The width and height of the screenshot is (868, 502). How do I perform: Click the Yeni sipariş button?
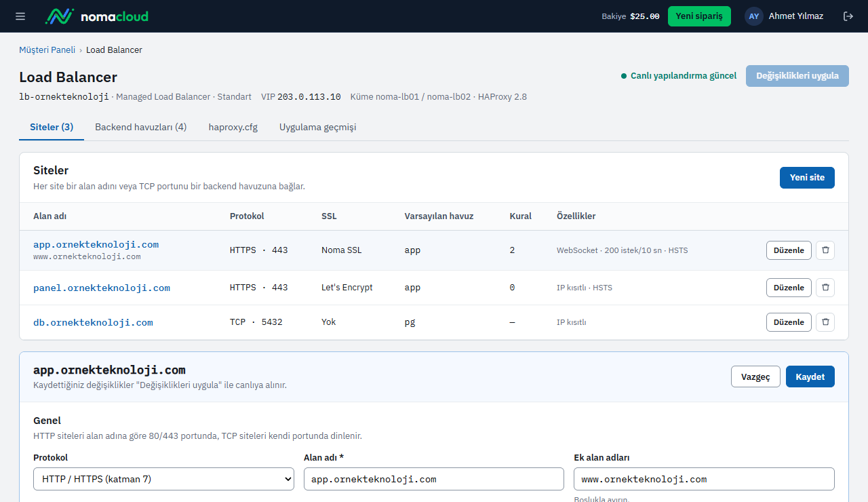[699, 16]
